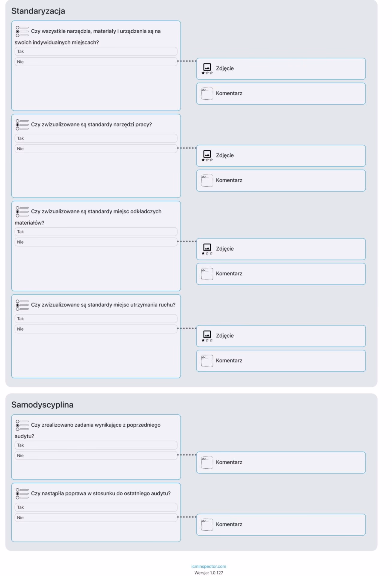
Task: Choose Nie for improvement since last audit
Action: pyautogui.click(x=96, y=517)
